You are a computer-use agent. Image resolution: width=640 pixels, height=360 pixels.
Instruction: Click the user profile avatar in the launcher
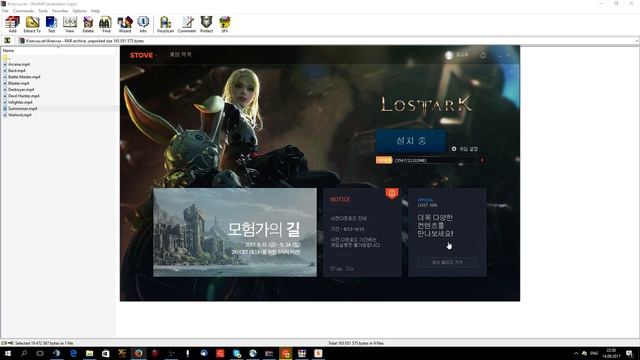[x=449, y=55]
